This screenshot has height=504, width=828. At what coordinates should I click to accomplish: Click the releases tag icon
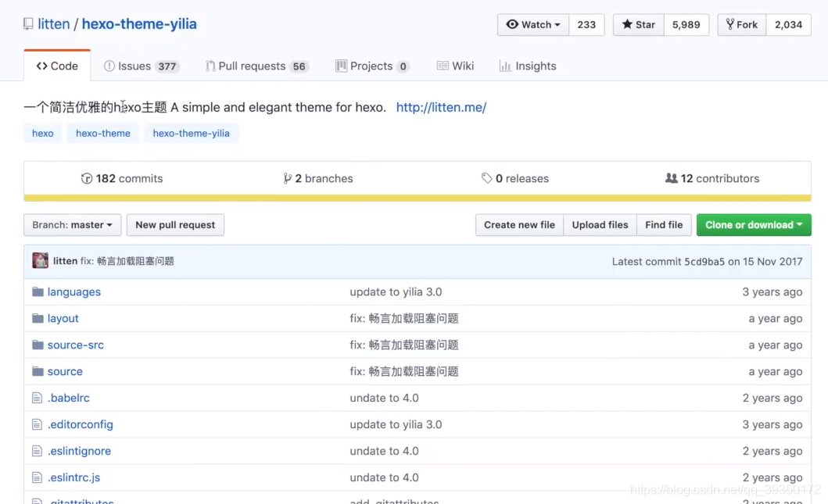click(x=487, y=178)
